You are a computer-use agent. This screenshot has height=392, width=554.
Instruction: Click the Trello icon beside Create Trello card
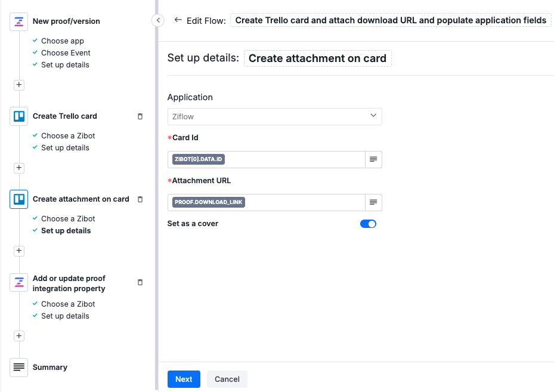18,116
